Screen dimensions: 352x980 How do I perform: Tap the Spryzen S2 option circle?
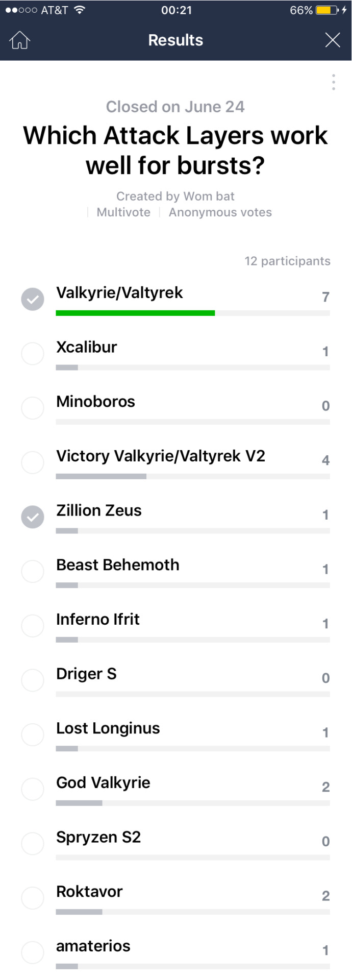33,844
